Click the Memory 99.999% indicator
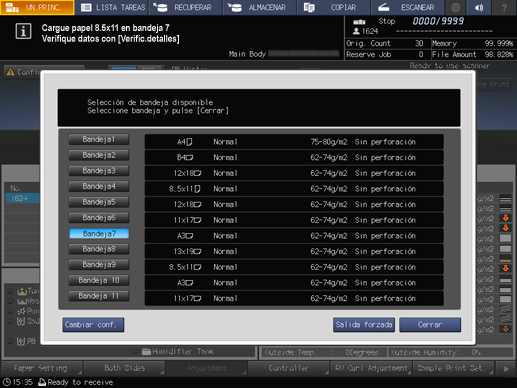517x388 pixels. pyautogui.click(x=472, y=43)
